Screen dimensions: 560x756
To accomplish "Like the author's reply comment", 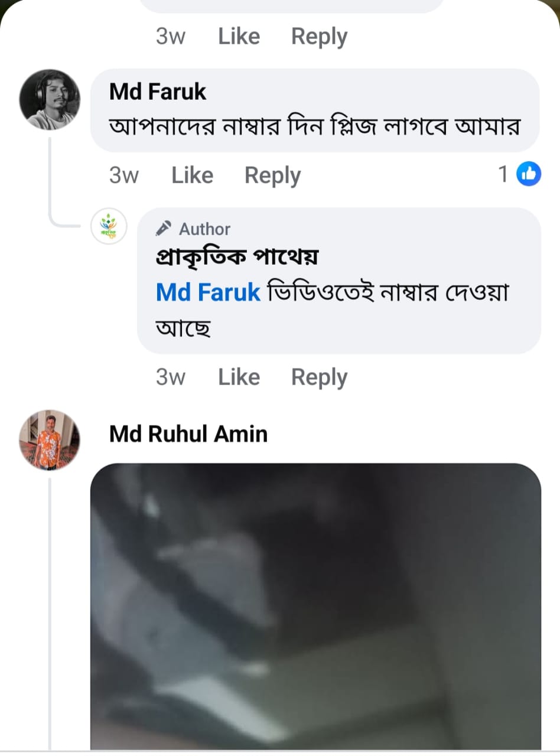I will (239, 377).
